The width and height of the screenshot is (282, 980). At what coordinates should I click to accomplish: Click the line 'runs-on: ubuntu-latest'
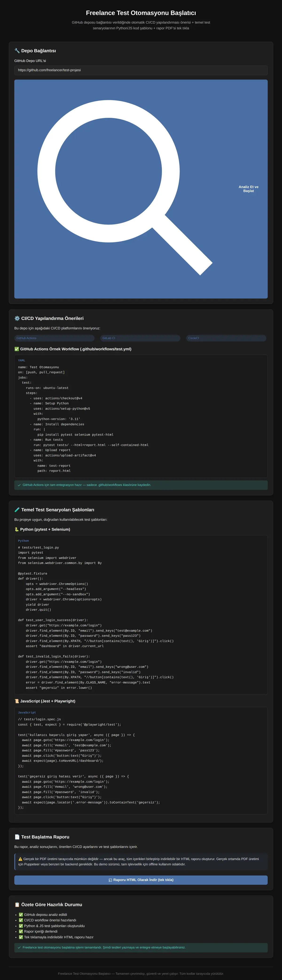click(47, 388)
